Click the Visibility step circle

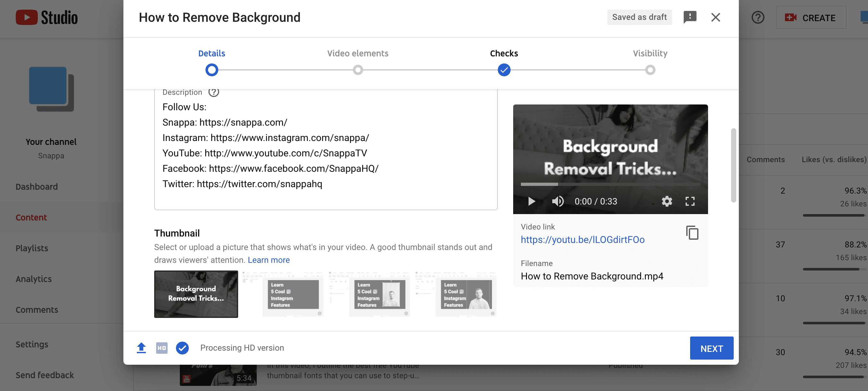(x=650, y=70)
